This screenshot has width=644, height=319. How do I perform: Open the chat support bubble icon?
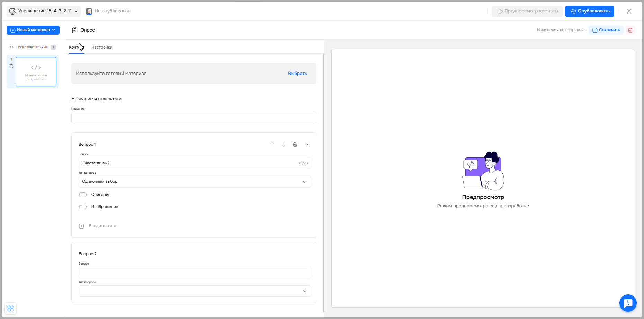[x=628, y=303]
